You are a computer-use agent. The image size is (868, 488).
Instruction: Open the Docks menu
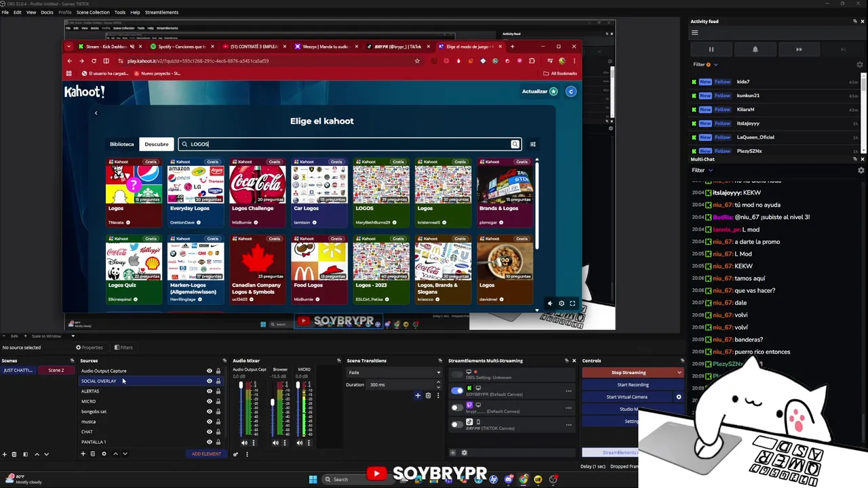[47, 12]
